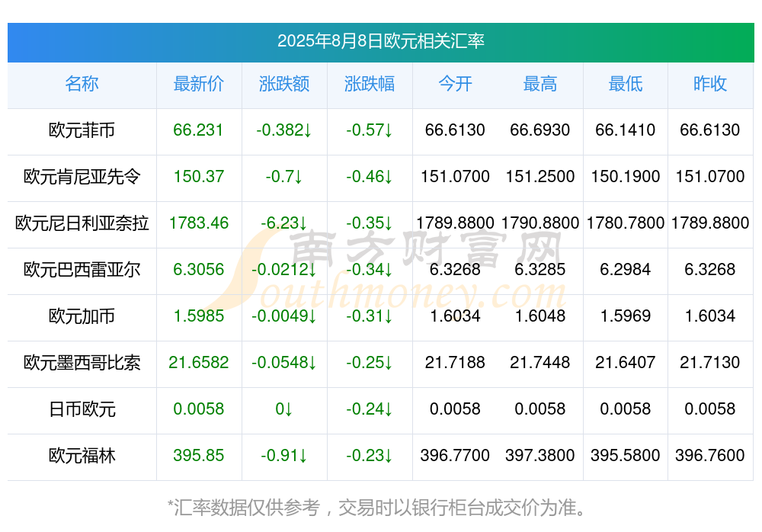Click the 今开 column header
This screenshot has height=532, width=762.
[455, 84]
